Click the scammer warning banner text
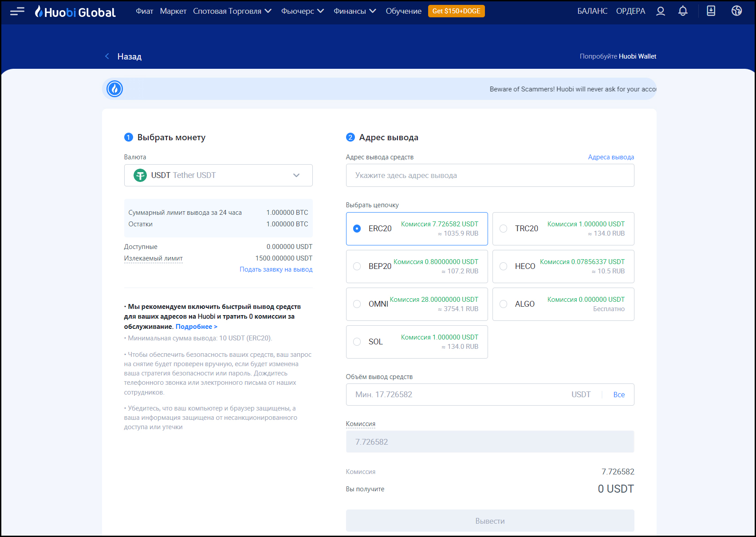 pos(573,89)
